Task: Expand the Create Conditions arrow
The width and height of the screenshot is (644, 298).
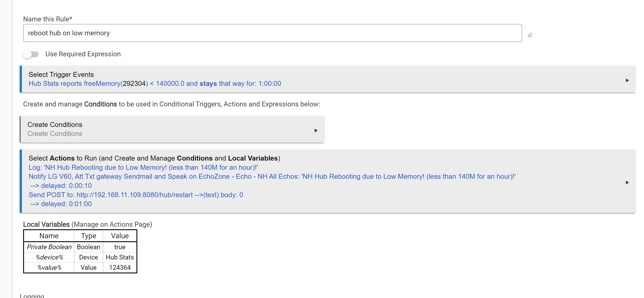Action: point(316,130)
